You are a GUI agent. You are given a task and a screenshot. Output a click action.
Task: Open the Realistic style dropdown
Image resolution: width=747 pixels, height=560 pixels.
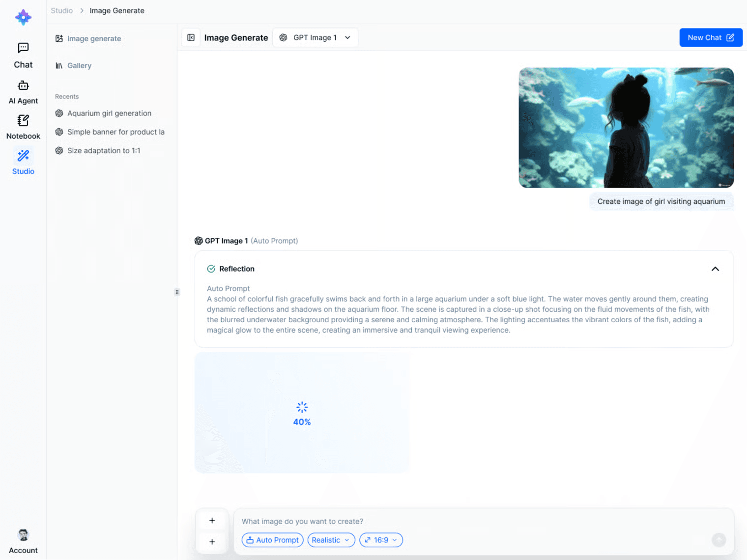point(331,540)
